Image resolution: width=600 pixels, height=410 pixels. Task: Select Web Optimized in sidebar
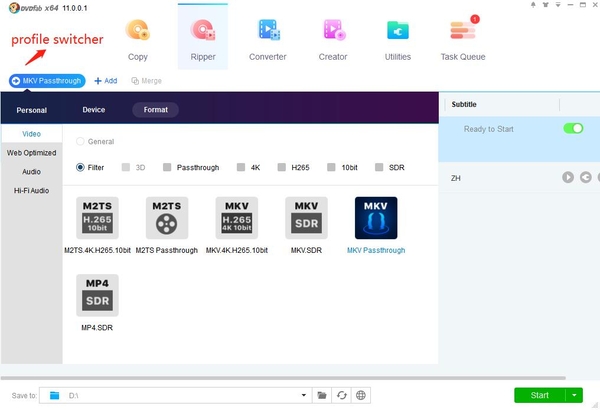click(32, 153)
